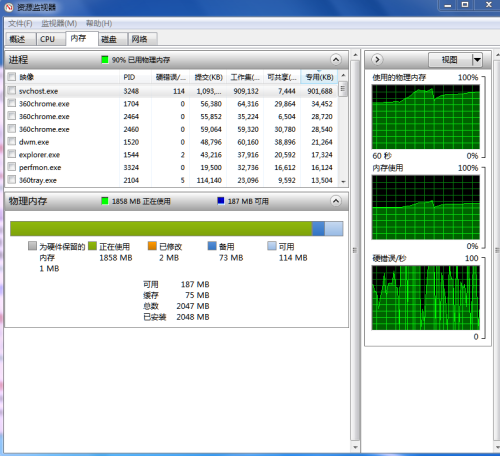Click the green 1858 MB in-use indicator
The image size is (500, 456).
tap(105, 201)
